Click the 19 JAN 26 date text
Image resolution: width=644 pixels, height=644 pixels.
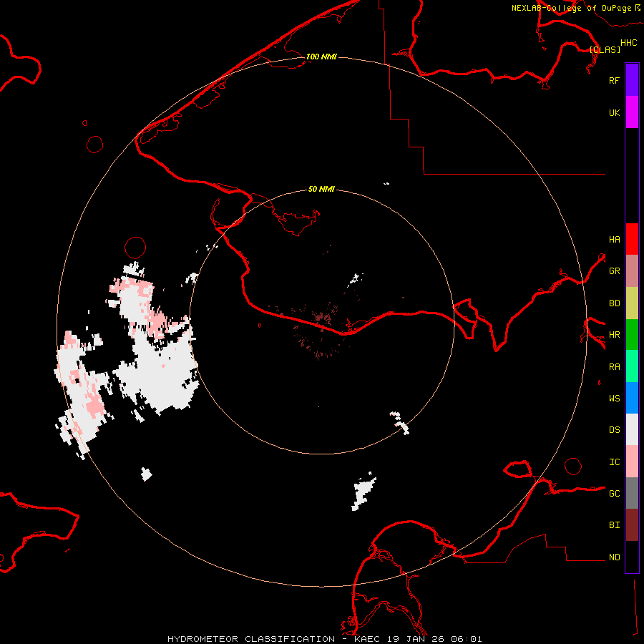click(415, 639)
